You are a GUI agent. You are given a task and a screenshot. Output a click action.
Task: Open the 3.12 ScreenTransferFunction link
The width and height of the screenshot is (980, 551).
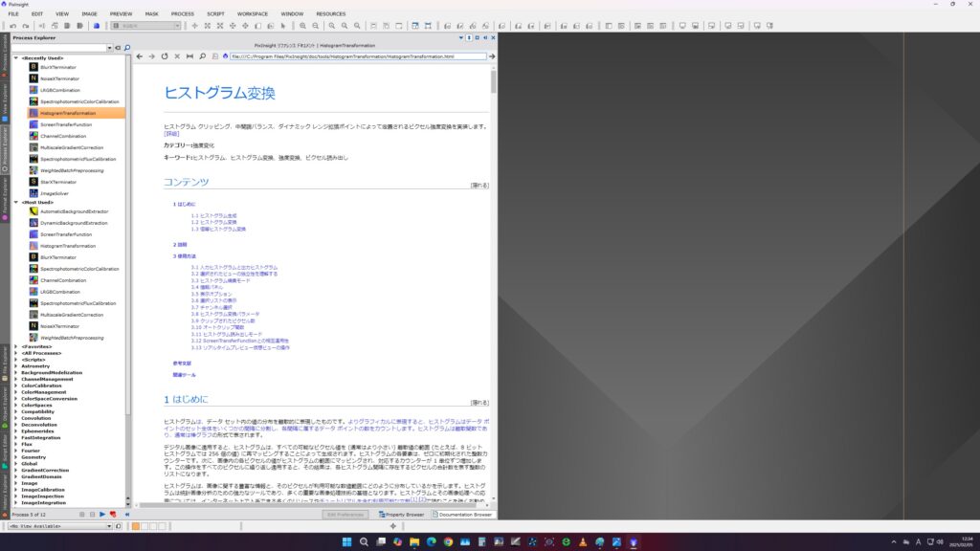pyautogui.click(x=240, y=342)
